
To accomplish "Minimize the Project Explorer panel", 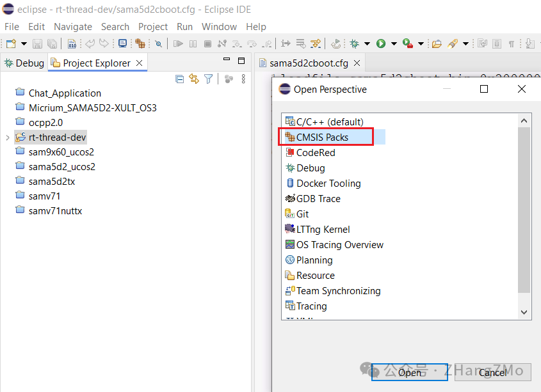I will (x=227, y=59).
